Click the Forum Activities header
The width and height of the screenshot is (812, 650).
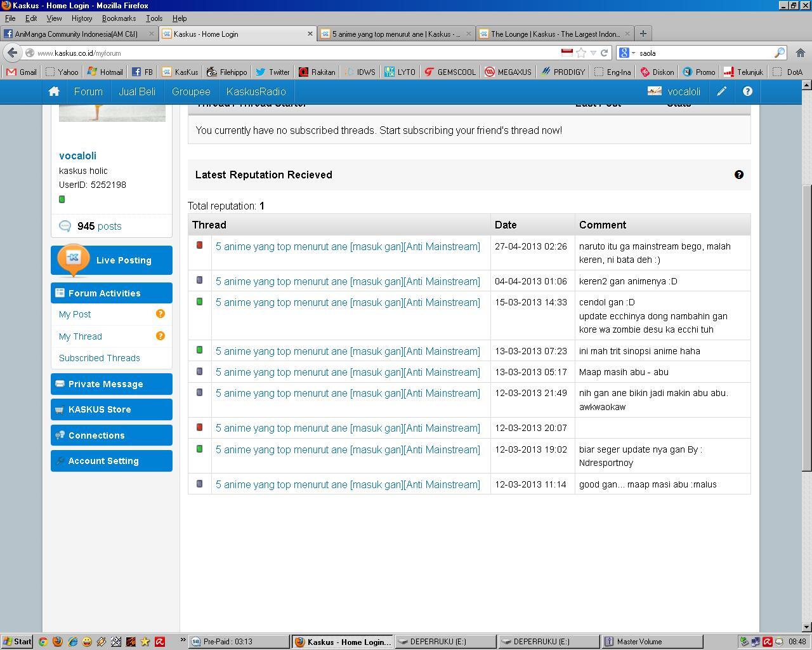112,293
